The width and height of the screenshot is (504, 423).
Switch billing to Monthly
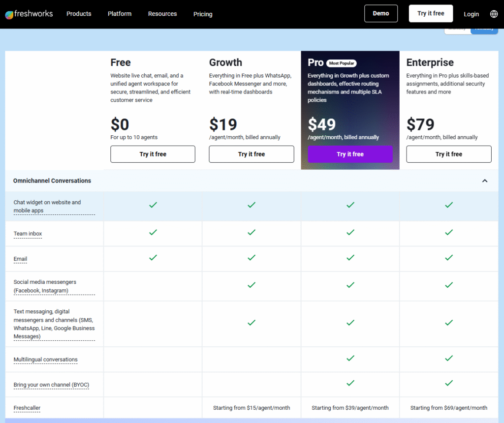457,29
